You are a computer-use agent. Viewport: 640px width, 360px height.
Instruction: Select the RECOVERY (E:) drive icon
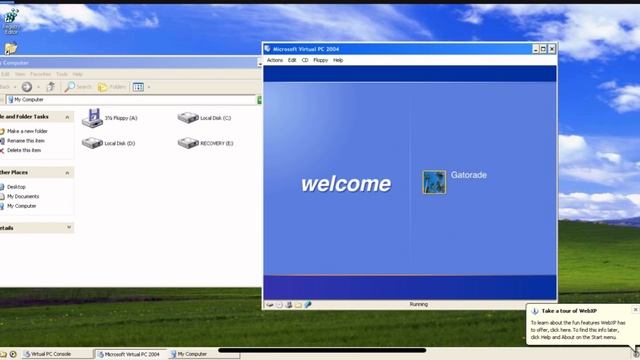tap(188, 143)
